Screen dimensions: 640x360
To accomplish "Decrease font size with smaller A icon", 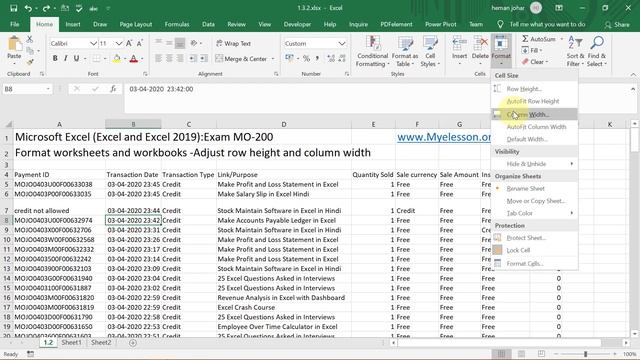I will [140, 43].
